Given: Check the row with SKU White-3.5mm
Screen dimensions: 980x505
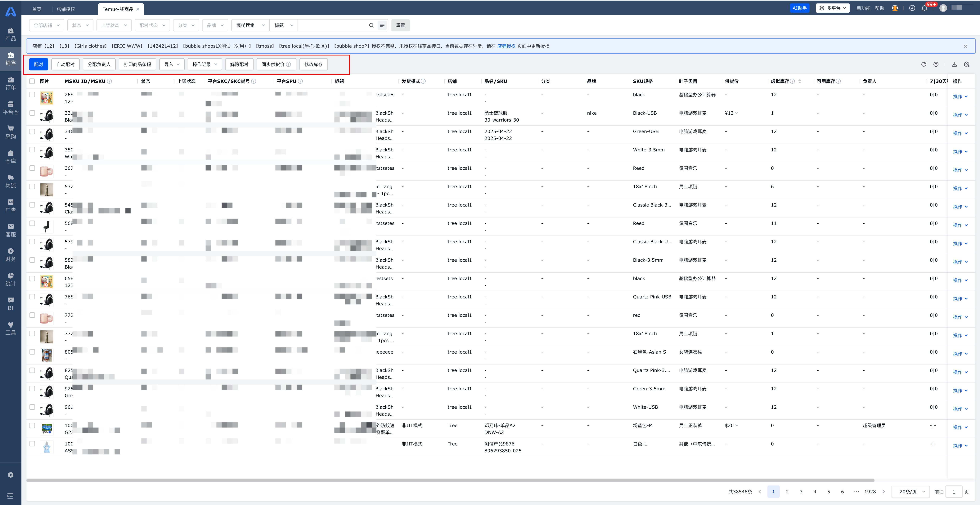Looking at the screenshot, I should pyautogui.click(x=32, y=150).
